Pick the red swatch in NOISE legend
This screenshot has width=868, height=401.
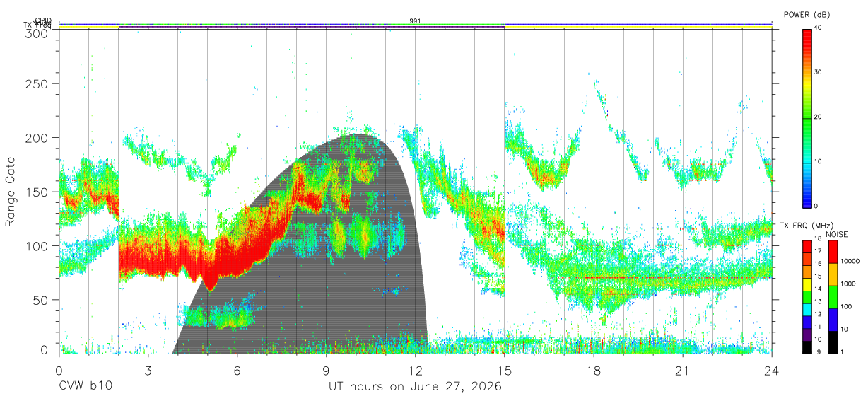tap(833, 252)
